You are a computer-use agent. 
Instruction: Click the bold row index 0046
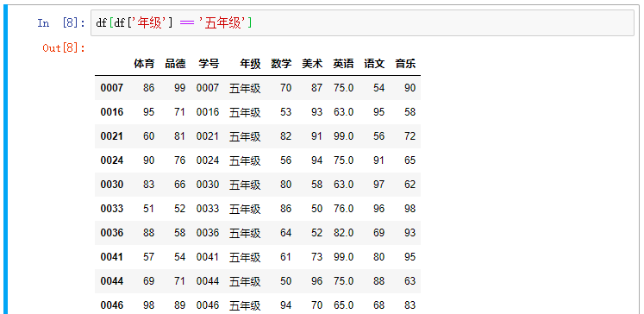tap(112, 305)
